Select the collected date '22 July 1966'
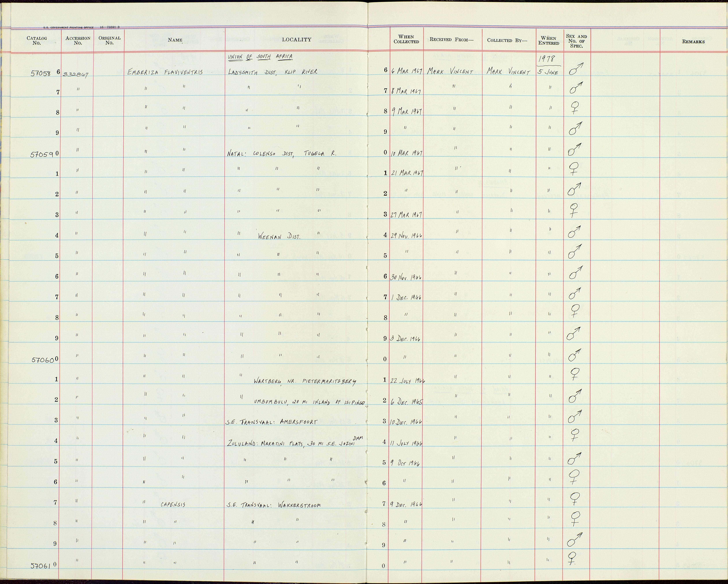The width and height of the screenshot is (728, 584). (408, 381)
